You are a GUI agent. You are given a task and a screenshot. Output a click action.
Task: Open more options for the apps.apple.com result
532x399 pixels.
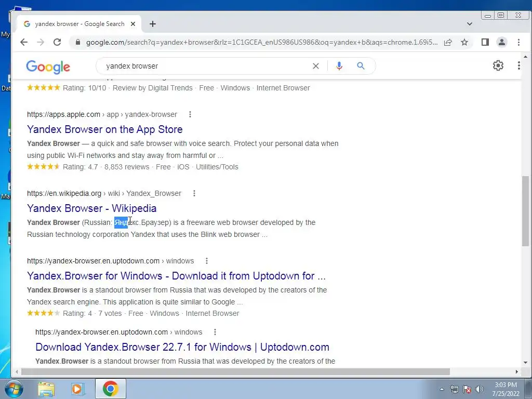(190, 114)
